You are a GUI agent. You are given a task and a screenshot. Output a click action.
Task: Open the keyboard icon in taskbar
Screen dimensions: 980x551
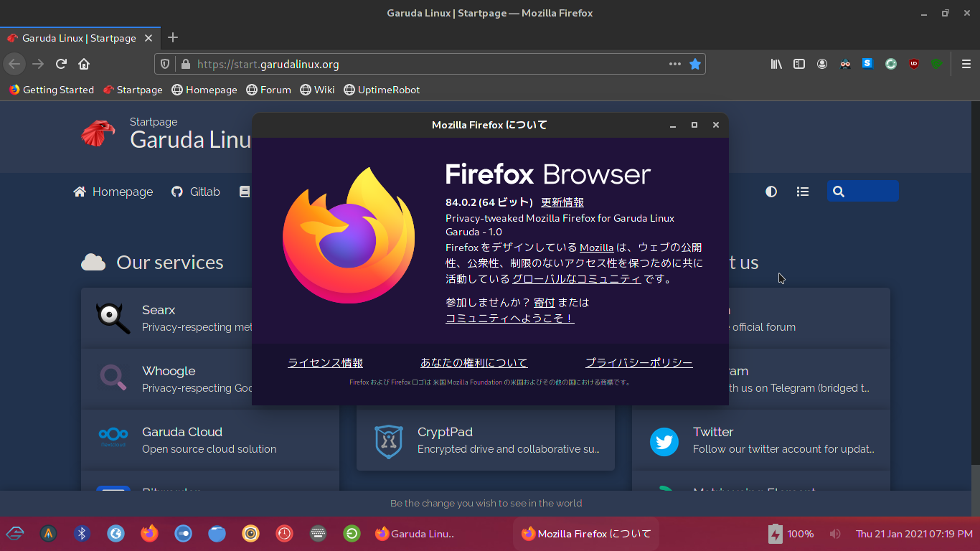coord(318,533)
